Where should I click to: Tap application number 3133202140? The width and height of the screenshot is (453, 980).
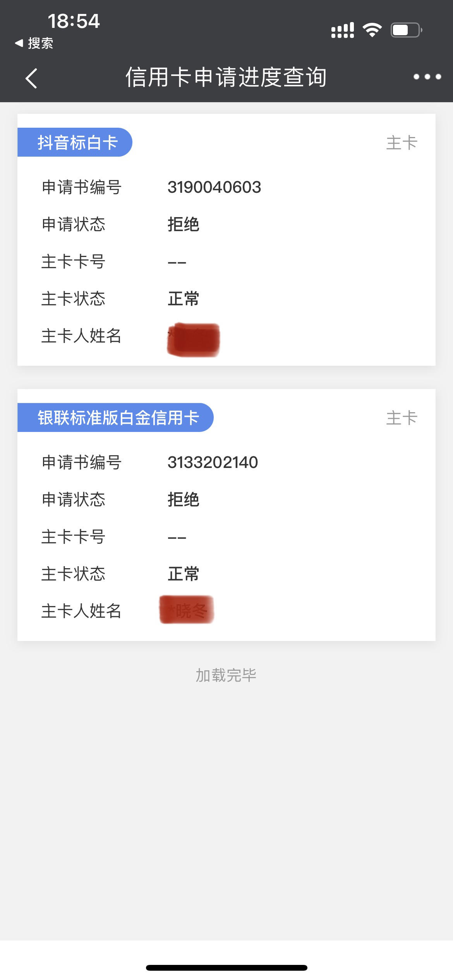tap(213, 462)
